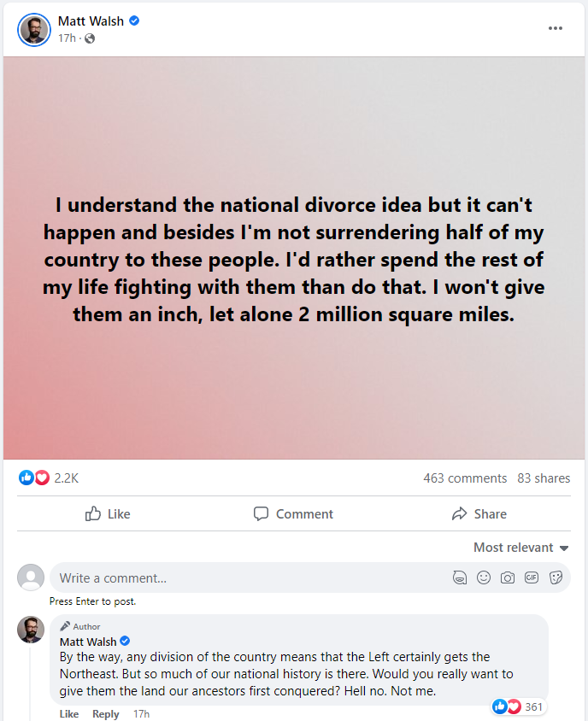Viewport: 588px width, 721px height.
Task: Click the pink gradient post image
Action: [294, 256]
